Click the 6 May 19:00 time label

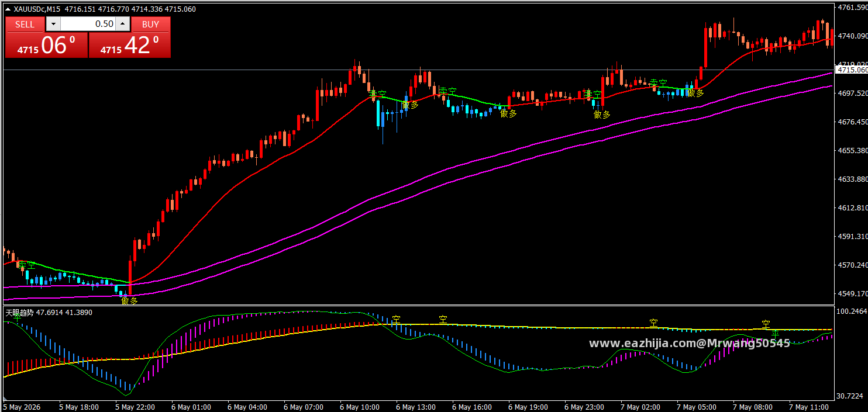click(528, 407)
